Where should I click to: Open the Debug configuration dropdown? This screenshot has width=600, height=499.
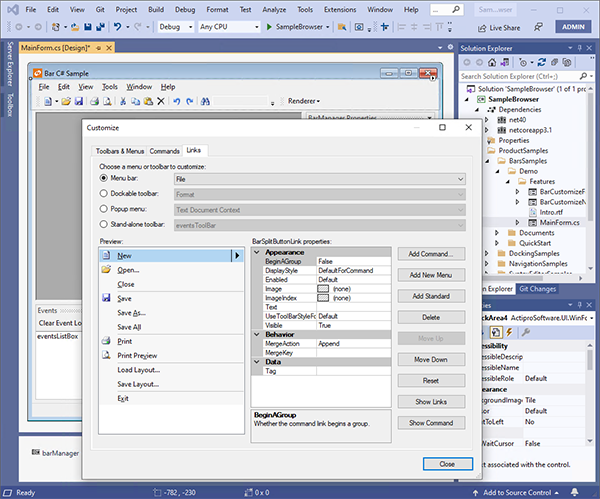(x=176, y=27)
